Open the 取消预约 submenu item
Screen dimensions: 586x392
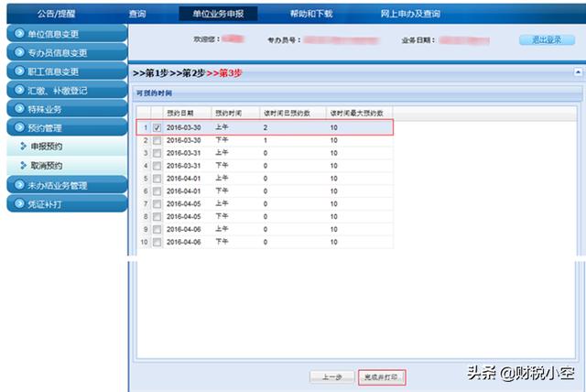pos(67,166)
